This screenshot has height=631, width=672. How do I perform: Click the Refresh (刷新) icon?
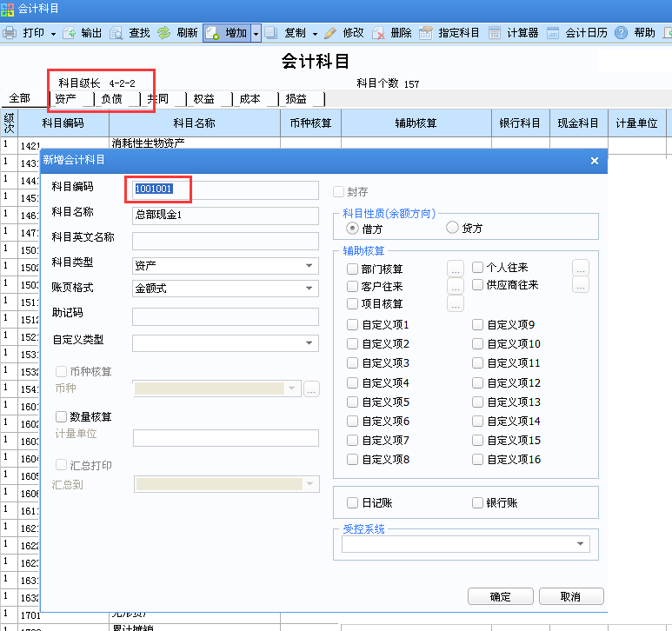[163, 33]
